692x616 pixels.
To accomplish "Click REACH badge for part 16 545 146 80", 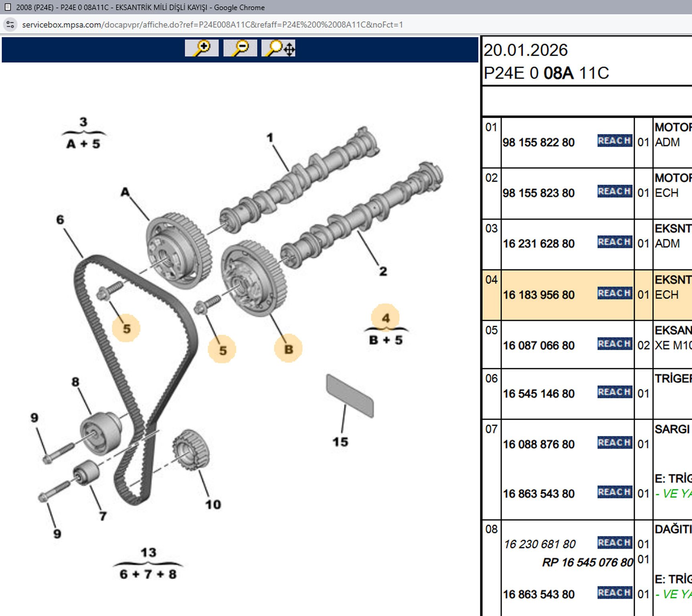I will pyautogui.click(x=614, y=392).
